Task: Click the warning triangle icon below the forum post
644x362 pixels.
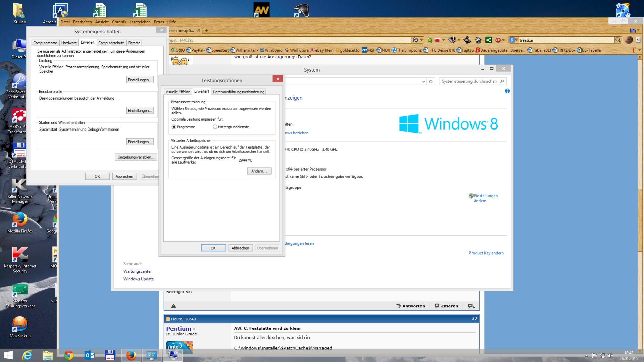Action: click(x=174, y=306)
